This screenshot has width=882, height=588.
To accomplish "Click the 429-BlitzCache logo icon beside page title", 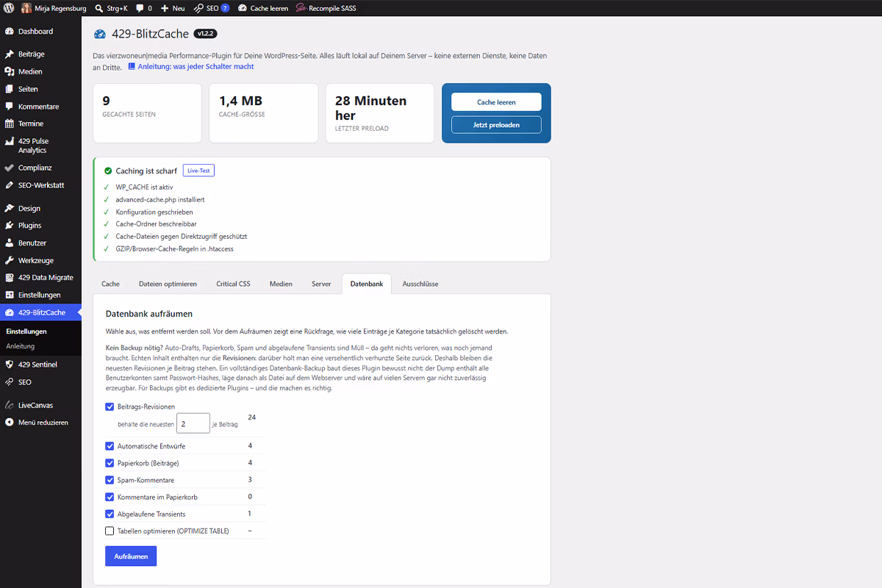I will pyautogui.click(x=100, y=34).
